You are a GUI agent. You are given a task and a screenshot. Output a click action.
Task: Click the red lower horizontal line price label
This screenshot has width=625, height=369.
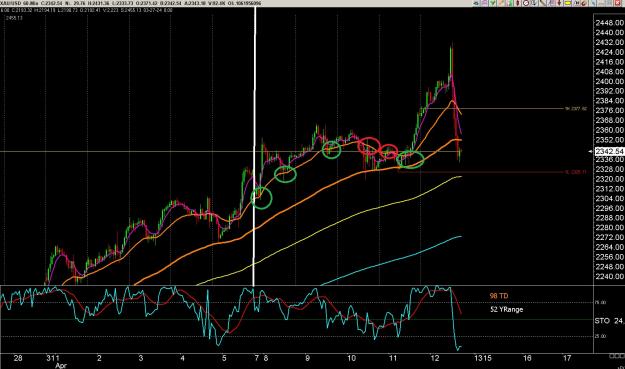point(576,172)
